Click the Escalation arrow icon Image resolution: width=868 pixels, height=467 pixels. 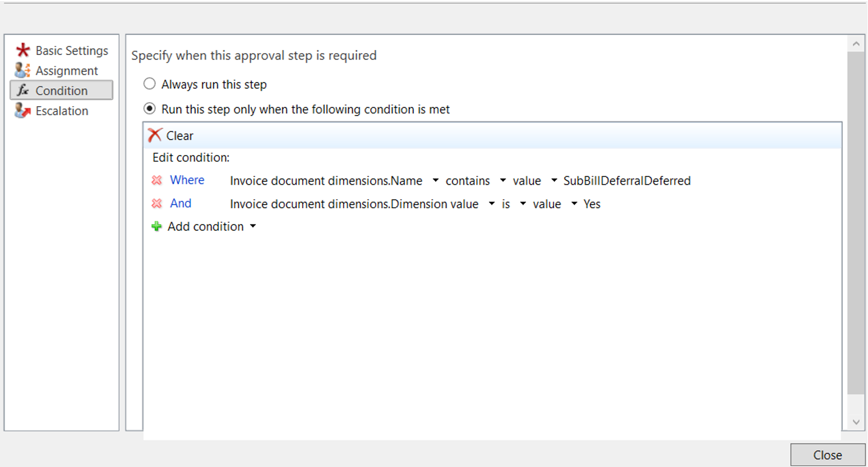(x=22, y=111)
